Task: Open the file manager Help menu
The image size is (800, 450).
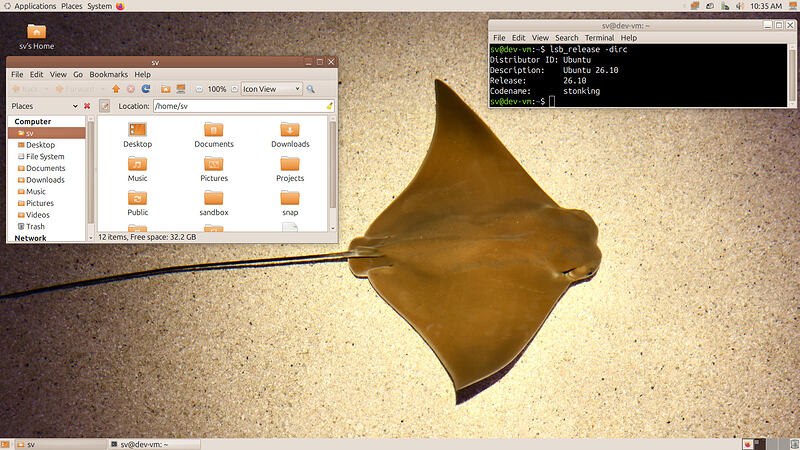Action: tap(142, 74)
